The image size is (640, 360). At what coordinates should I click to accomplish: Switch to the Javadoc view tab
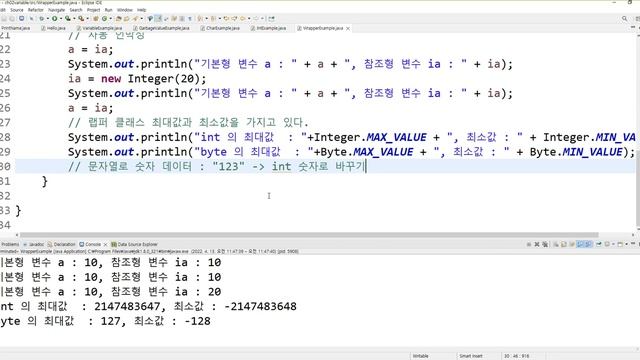tap(34, 244)
